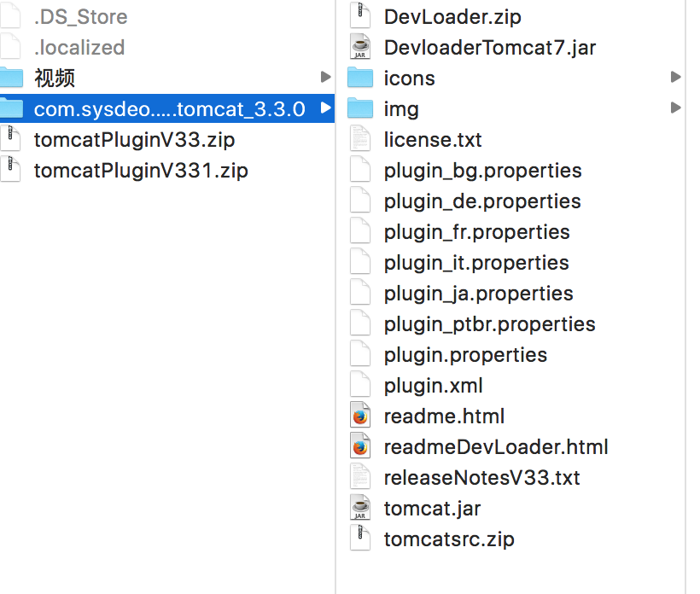Click the plugin_ja.properties file icon
This screenshot has width=700, height=594.
click(360, 293)
